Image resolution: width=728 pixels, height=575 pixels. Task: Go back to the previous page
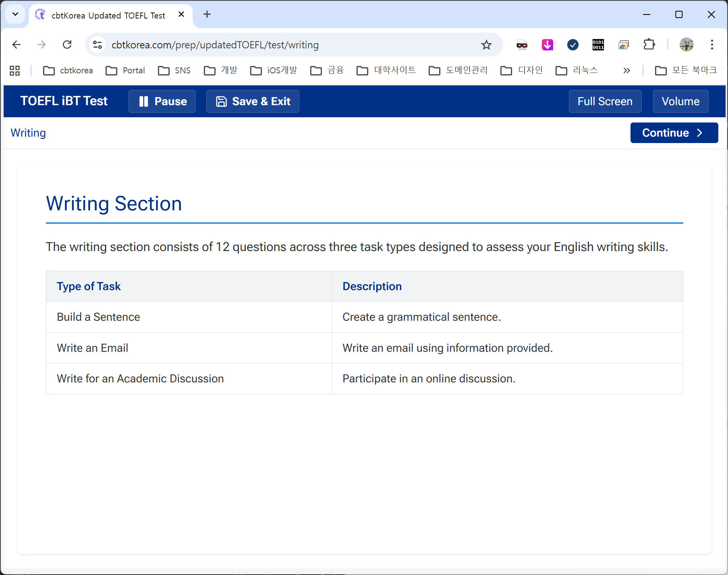pos(17,45)
